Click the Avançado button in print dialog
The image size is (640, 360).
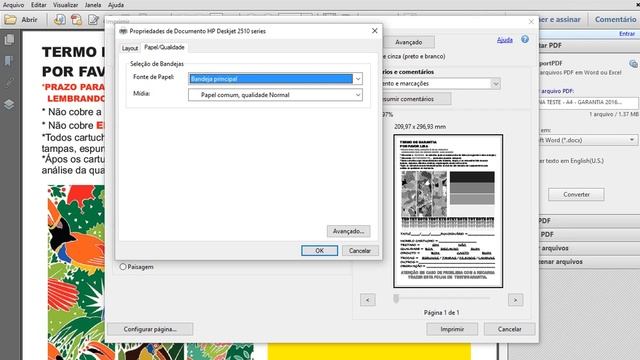(x=408, y=42)
